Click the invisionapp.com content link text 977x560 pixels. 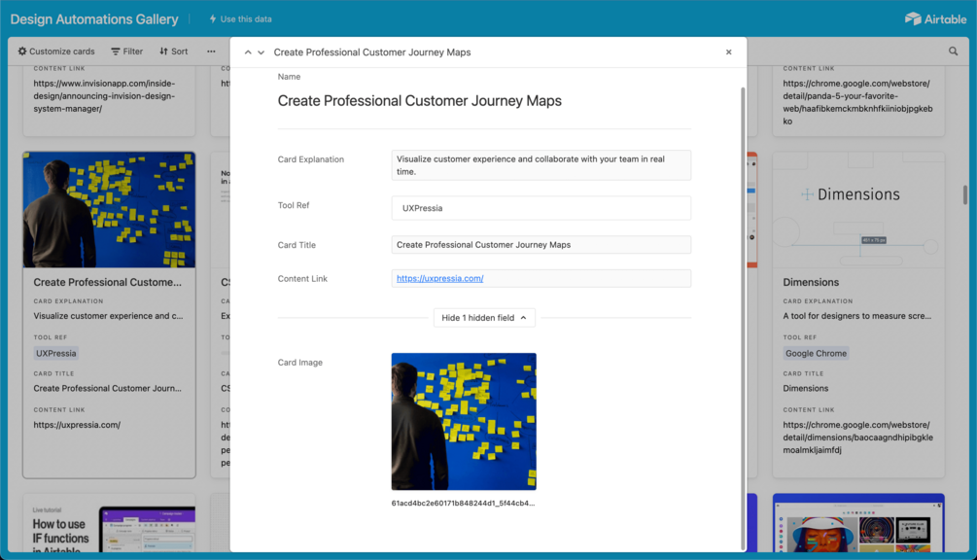[104, 96]
